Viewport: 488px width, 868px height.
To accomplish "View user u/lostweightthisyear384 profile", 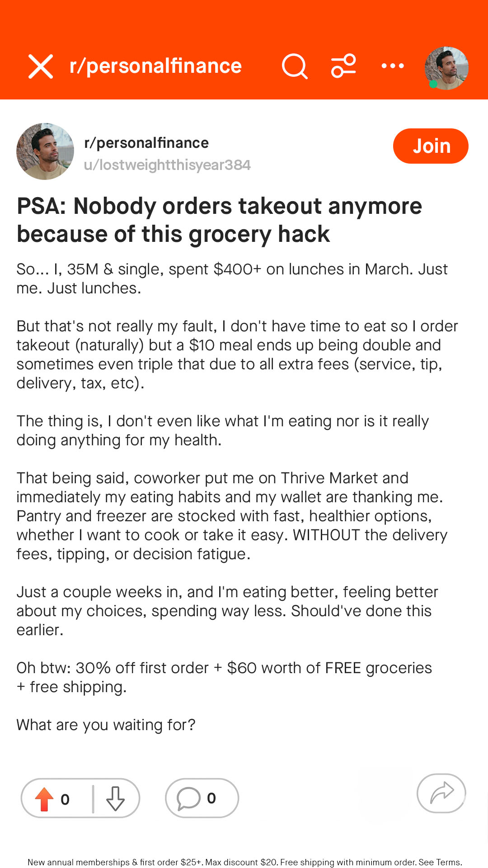I will 167,165.
